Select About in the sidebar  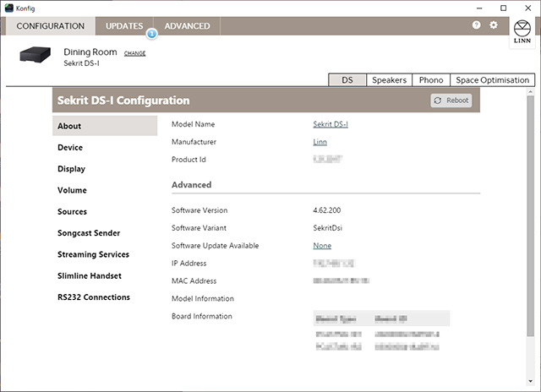(x=105, y=126)
